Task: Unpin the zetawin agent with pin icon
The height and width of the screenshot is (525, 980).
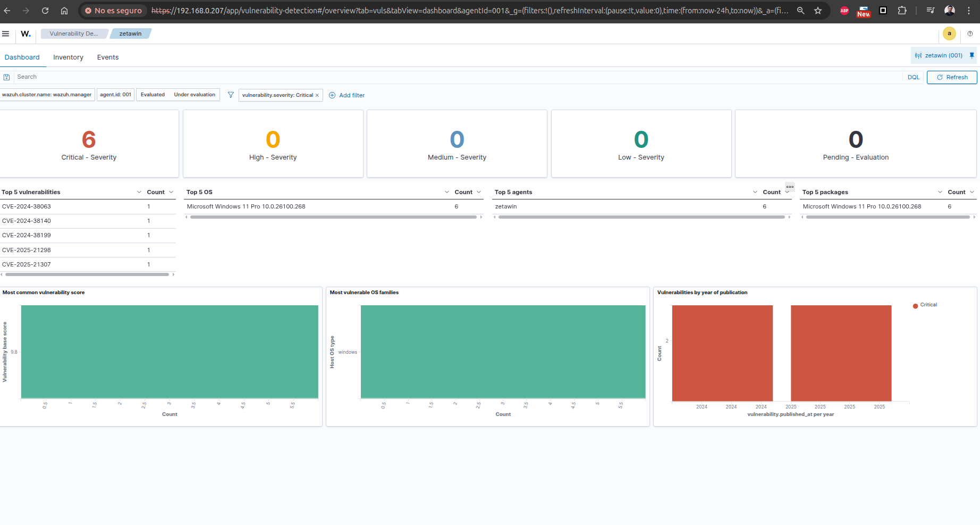Action: (971, 55)
